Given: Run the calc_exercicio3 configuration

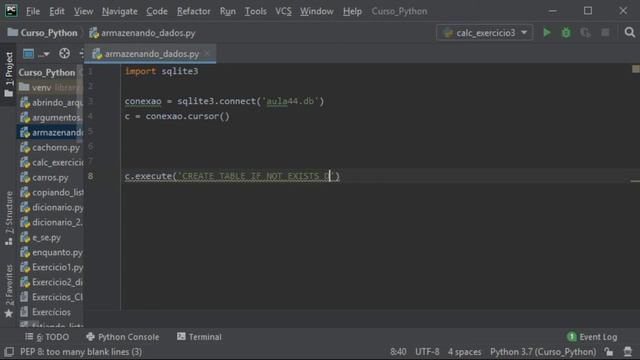Looking at the screenshot, I should pyautogui.click(x=547, y=33).
